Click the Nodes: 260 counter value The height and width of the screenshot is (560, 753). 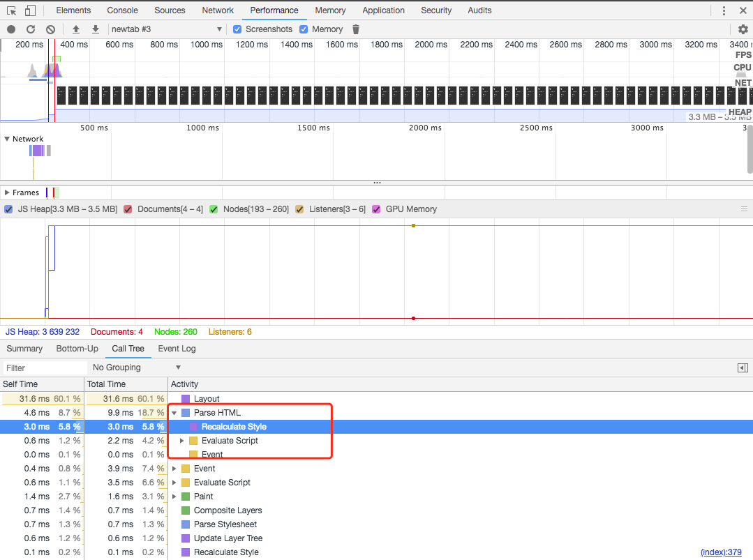176,332
